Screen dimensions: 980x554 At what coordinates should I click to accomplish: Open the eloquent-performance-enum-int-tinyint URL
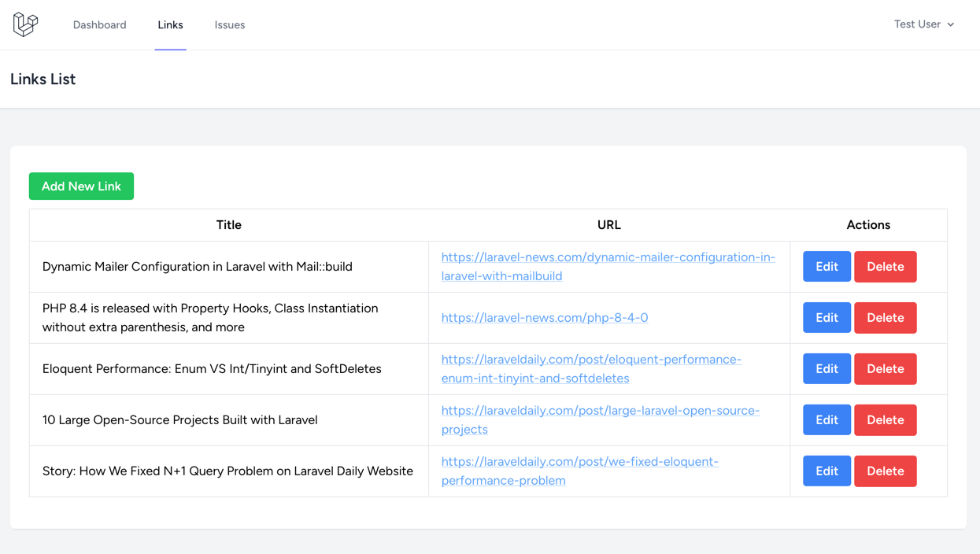click(591, 369)
